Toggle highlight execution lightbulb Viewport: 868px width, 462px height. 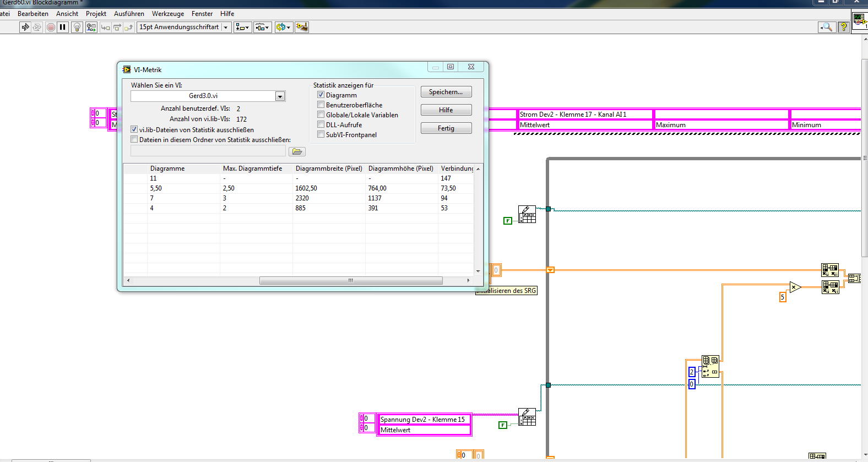[x=77, y=27]
